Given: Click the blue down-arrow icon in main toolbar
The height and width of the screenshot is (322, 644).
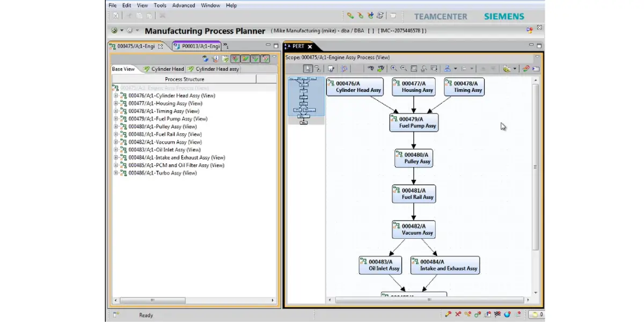Looking at the screenshot, I should click(370, 16).
